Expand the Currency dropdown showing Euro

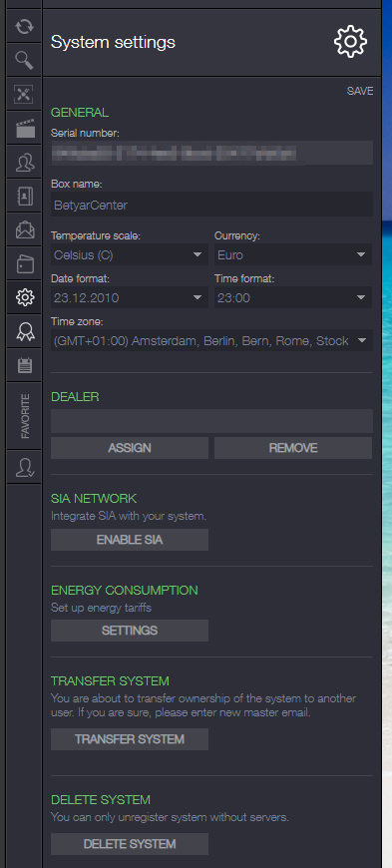click(x=293, y=254)
